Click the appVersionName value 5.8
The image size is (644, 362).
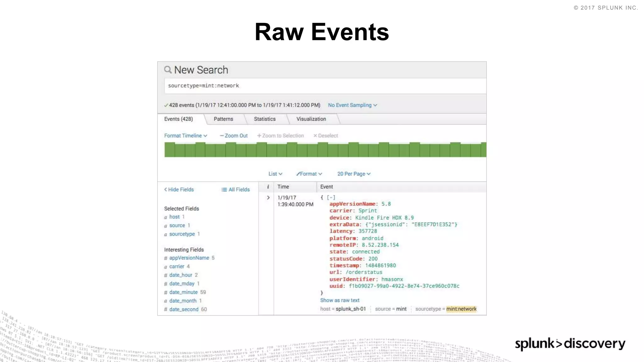386,204
